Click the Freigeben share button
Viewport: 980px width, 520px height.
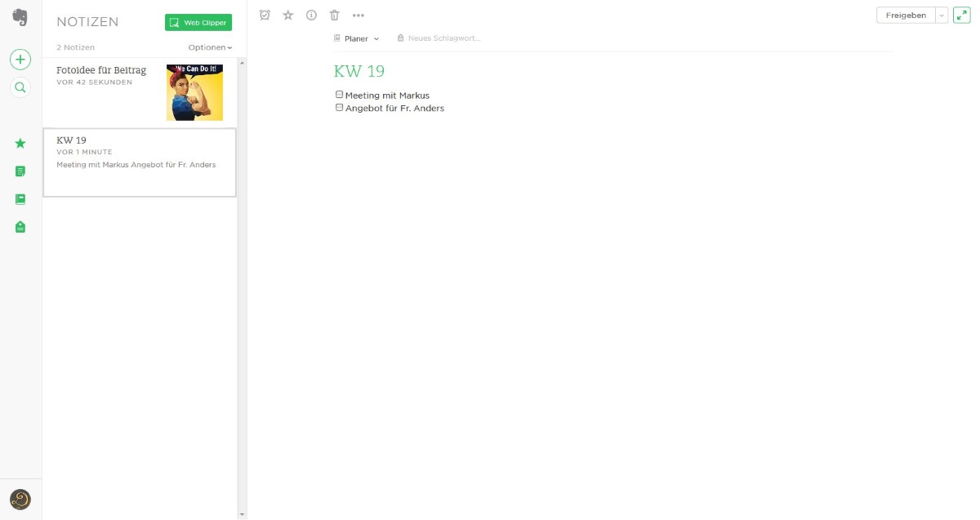[906, 15]
